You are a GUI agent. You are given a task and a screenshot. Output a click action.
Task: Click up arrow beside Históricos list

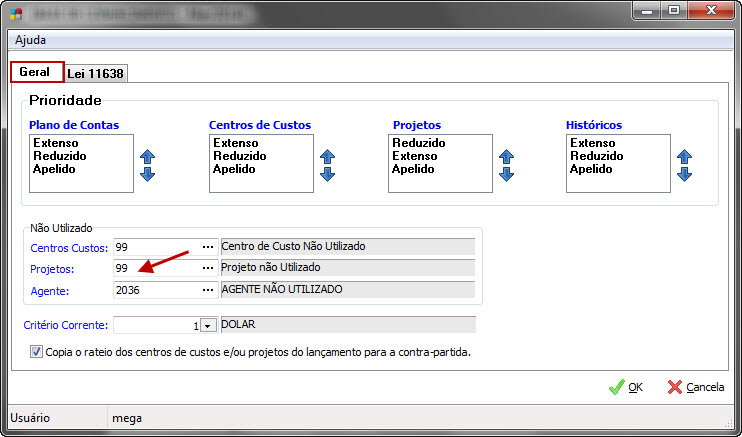tap(684, 157)
